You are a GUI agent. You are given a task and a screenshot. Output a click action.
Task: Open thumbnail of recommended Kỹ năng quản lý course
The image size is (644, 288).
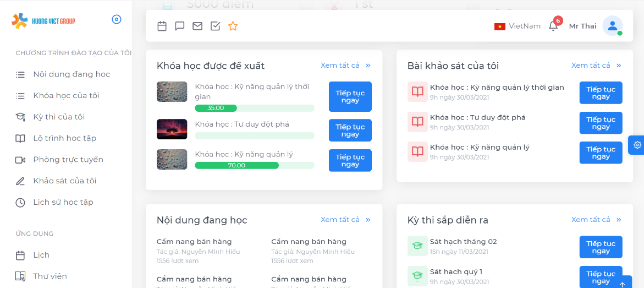172,160
